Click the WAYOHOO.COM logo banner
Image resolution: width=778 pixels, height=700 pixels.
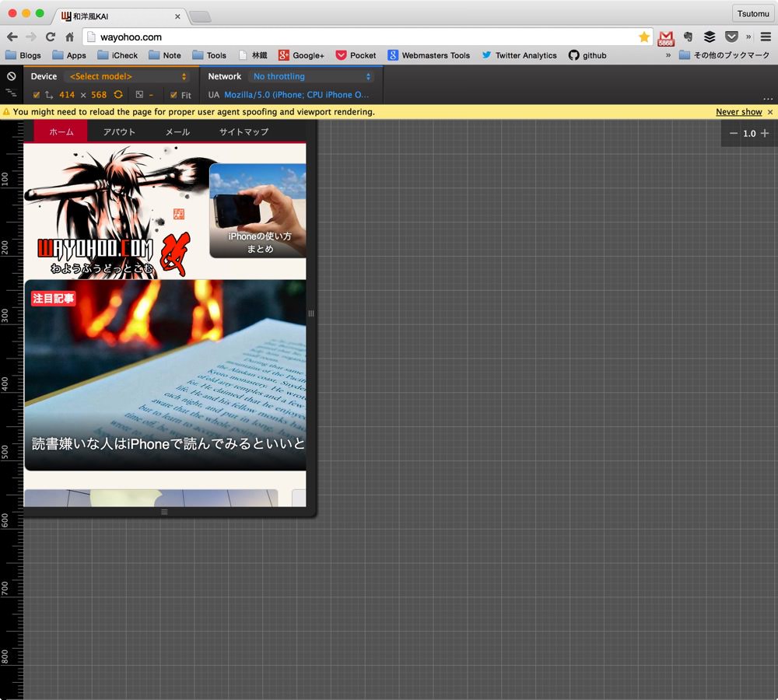point(116,212)
